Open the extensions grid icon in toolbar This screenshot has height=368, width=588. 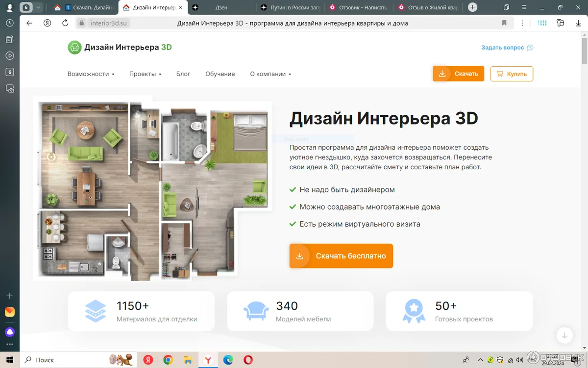point(542,23)
